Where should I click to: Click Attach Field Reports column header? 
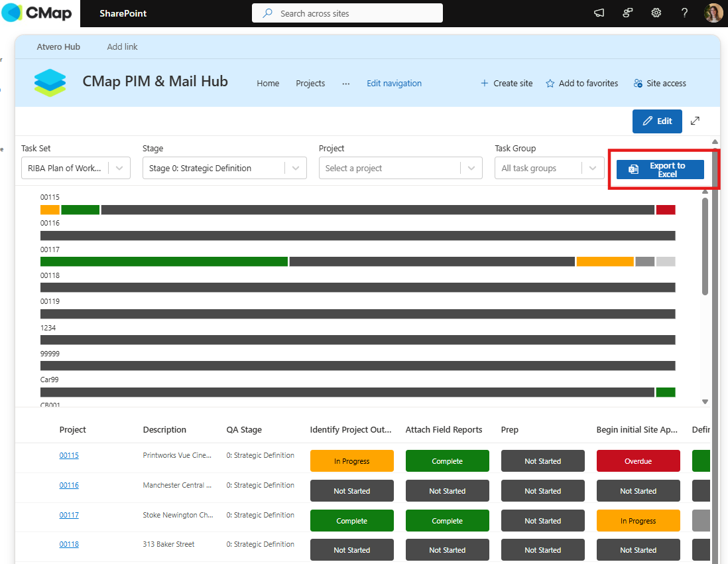click(x=444, y=430)
